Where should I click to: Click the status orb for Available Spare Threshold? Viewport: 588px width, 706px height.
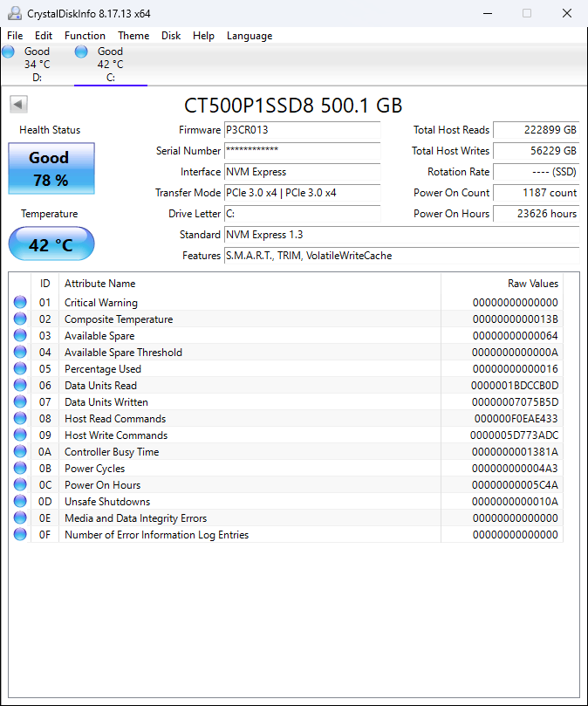coord(20,352)
